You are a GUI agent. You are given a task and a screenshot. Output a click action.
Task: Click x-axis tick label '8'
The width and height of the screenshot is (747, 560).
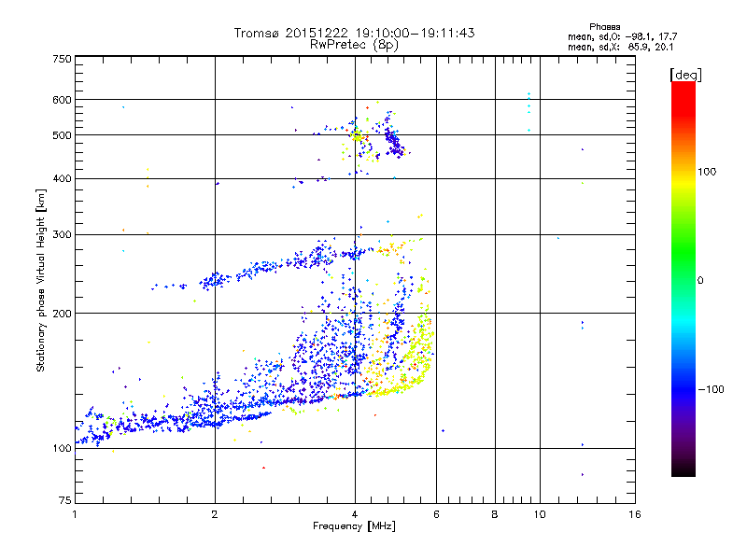click(495, 514)
